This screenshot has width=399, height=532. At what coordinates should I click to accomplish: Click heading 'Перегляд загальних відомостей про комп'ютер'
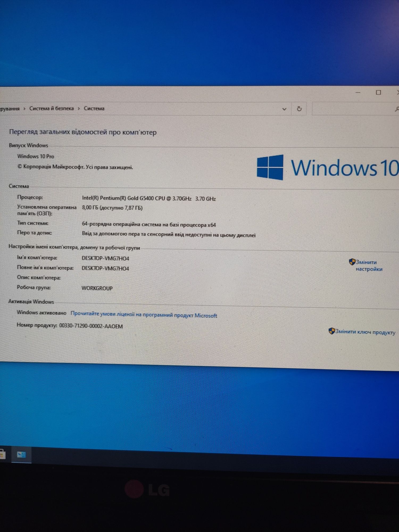tap(83, 132)
